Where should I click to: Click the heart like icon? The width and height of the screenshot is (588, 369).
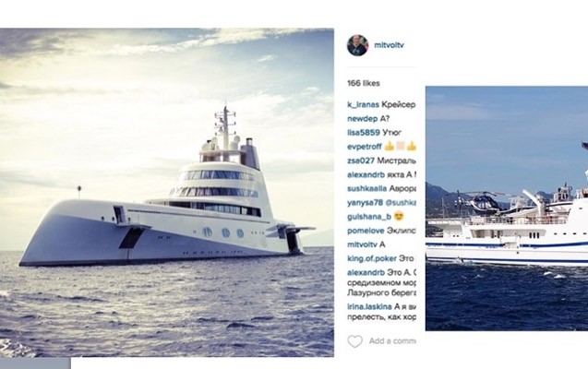click(354, 341)
